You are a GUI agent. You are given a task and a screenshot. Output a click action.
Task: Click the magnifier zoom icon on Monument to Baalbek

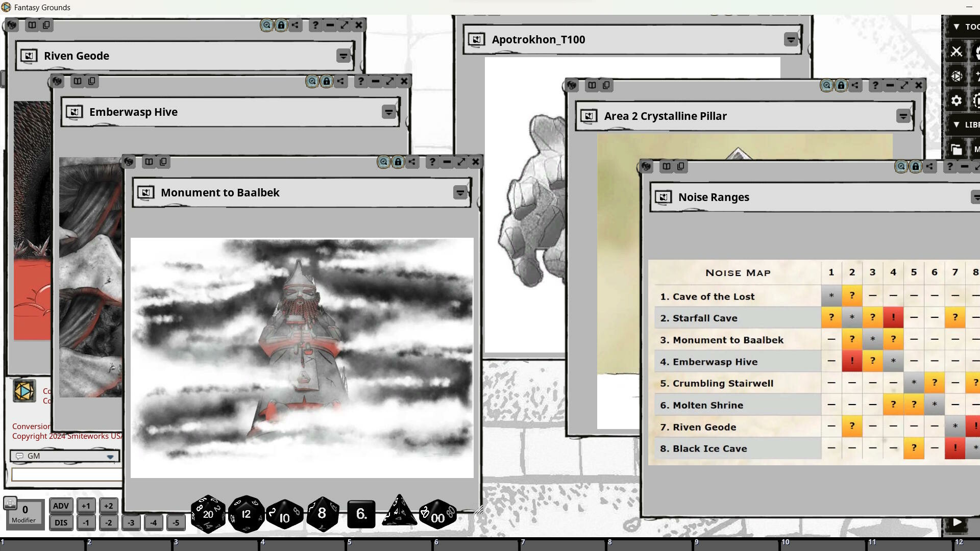(x=383, y=162)
